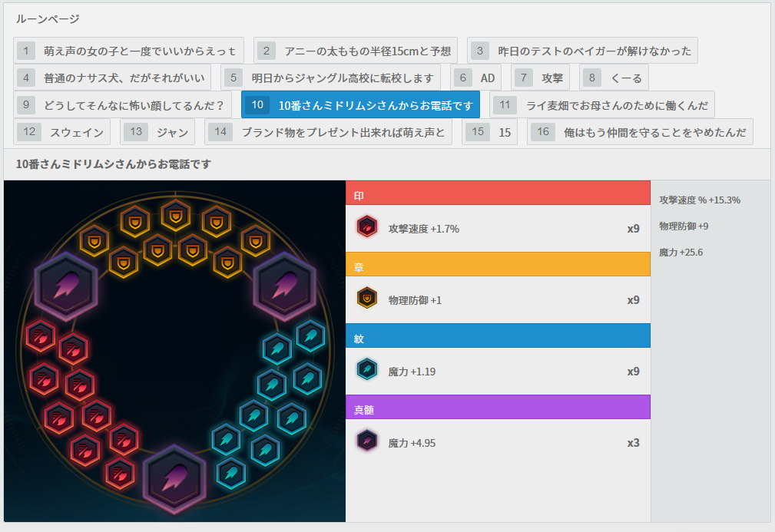Select rune page 15
This screenshot has height=532, width=775.
coord(490,132)
